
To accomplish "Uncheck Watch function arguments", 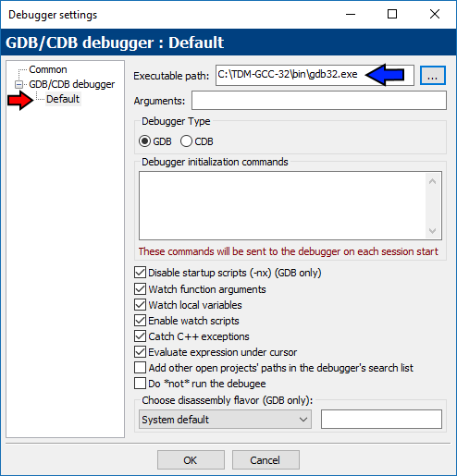I will click(x=140, y=289).
